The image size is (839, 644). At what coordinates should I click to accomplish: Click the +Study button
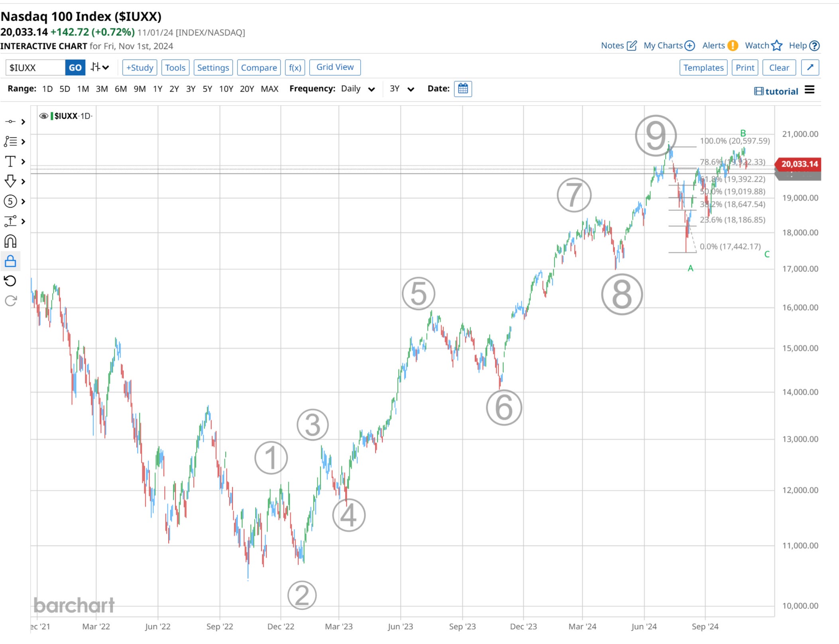click(140, 67)
